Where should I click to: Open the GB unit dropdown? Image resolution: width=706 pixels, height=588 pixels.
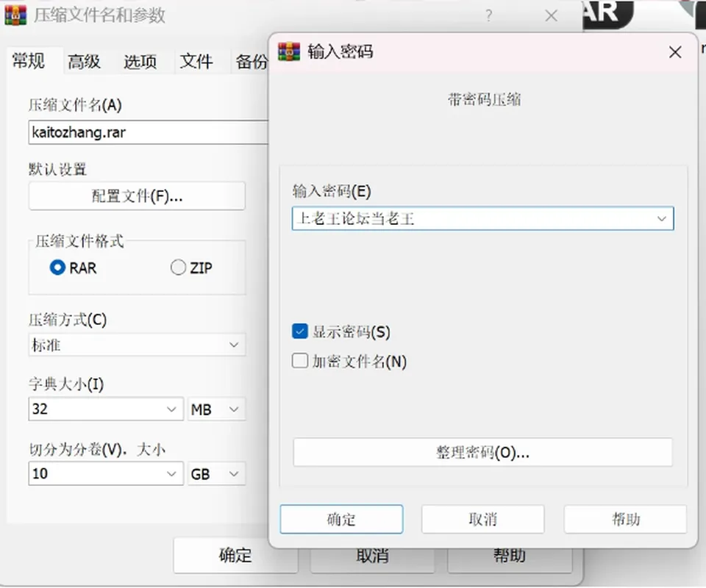pos(216,473)
